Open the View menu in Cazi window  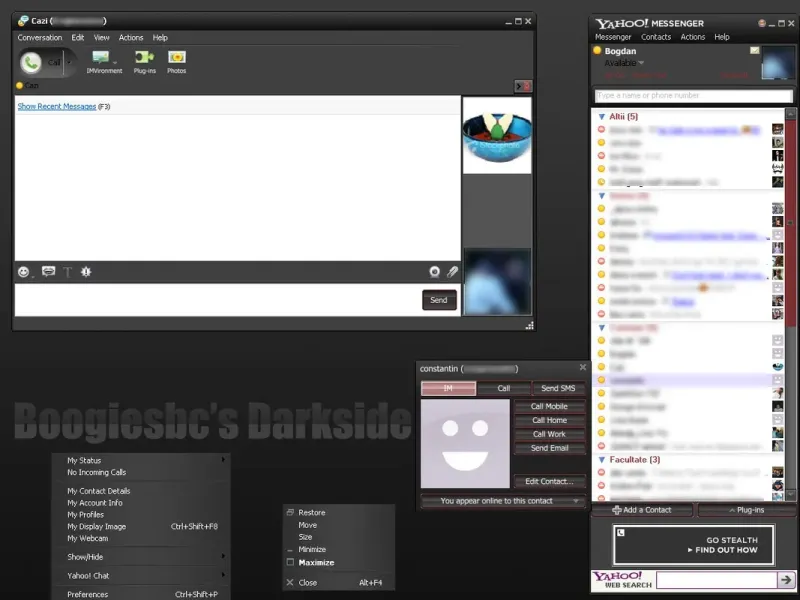pyautogui.click(x=101, y=37)
